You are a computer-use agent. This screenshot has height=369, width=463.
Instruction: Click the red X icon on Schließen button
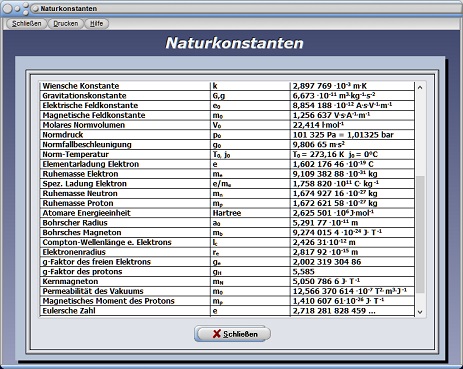(217, 334)
